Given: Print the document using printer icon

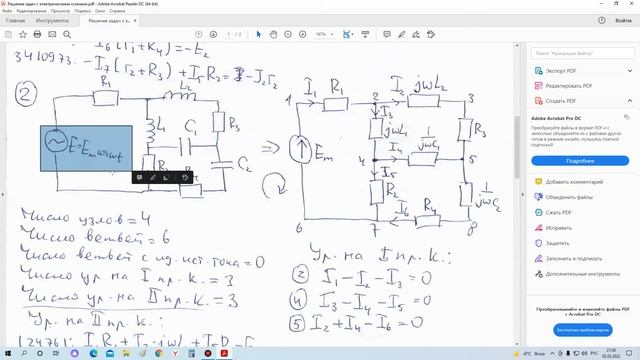Looking at the screenshot, I should (x=37, y=35).
